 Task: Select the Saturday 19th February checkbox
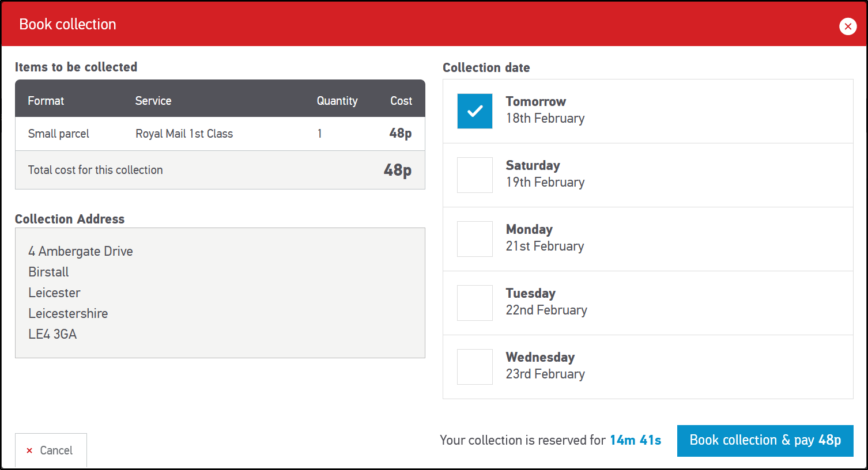[475, 175]
